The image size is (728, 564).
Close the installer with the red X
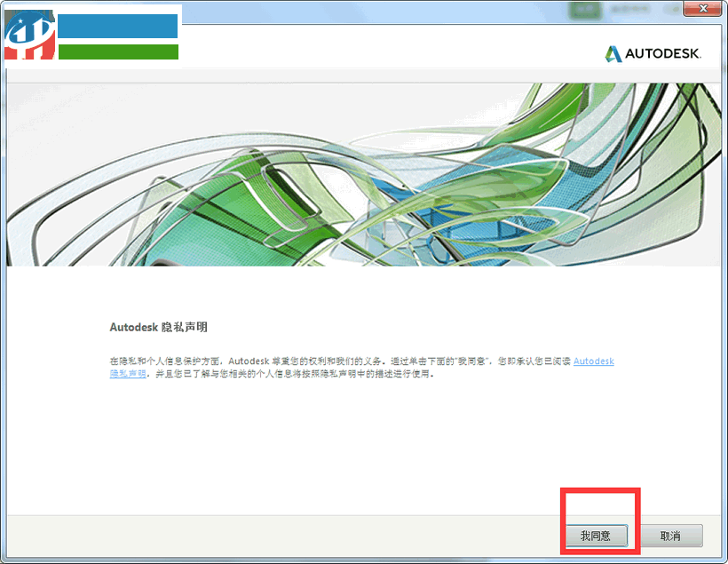coord(700,9)
